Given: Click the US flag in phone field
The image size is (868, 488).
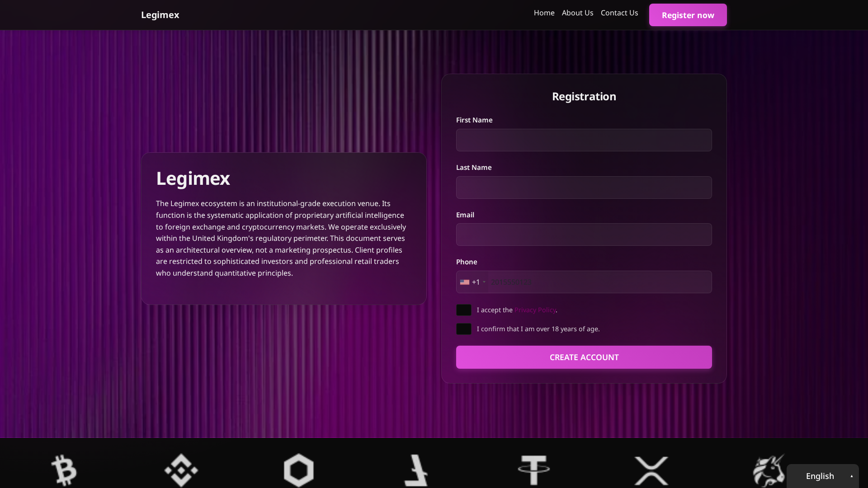Looking at the screenshot, I should point(465,282).
